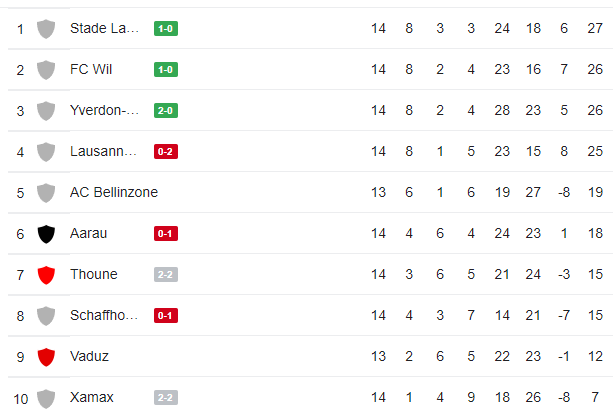Viewport: 613px width, 418px height.
Task: Open Lausanne's red 0-2 result badge
Action: click(166, 152)
